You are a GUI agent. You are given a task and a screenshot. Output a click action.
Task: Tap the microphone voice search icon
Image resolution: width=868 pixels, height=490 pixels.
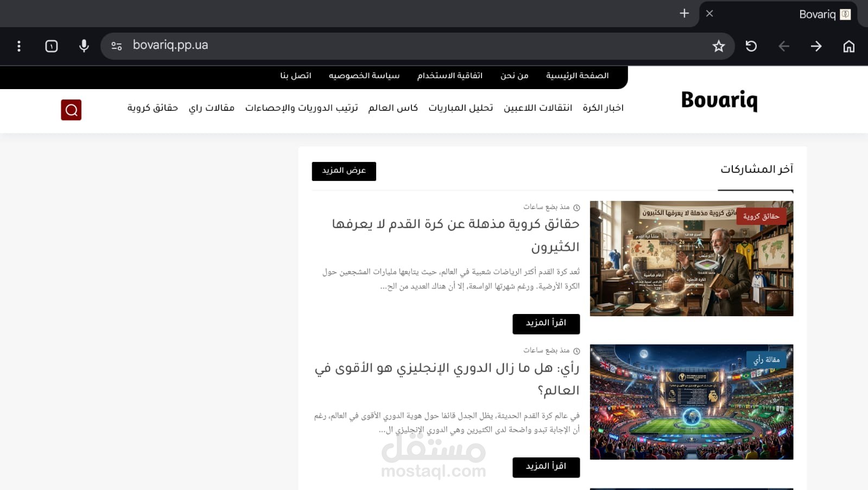coord(84,46)
